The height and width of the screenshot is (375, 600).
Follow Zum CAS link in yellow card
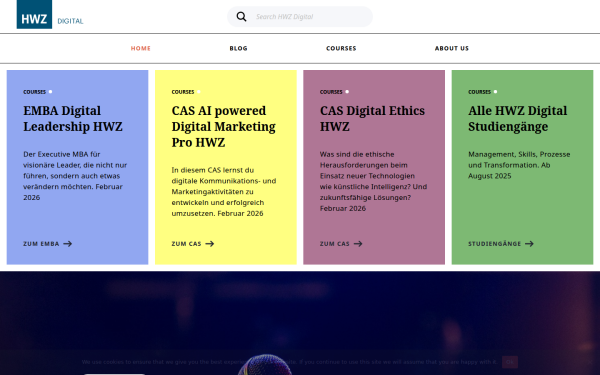click(x=193, y=244)
